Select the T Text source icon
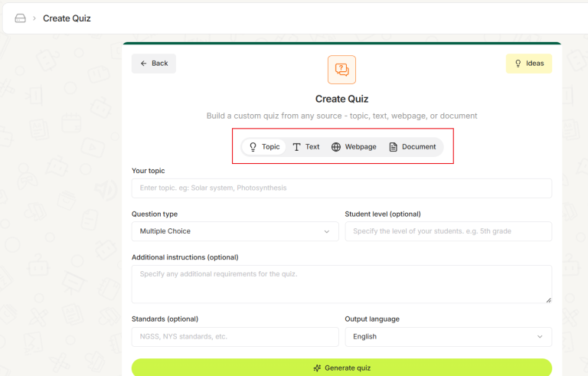Image resolution: width=588 pixels, height=376 pixels. click(x=297, y=147)
